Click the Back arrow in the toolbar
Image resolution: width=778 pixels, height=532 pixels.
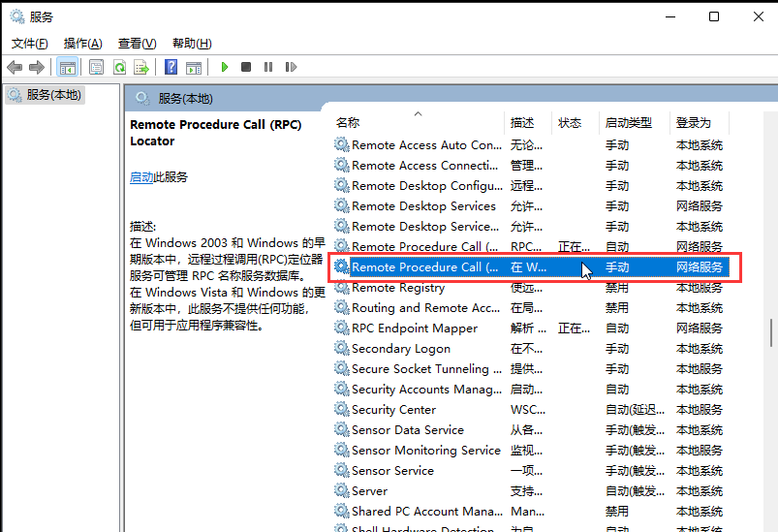click(x=15, y=67)
